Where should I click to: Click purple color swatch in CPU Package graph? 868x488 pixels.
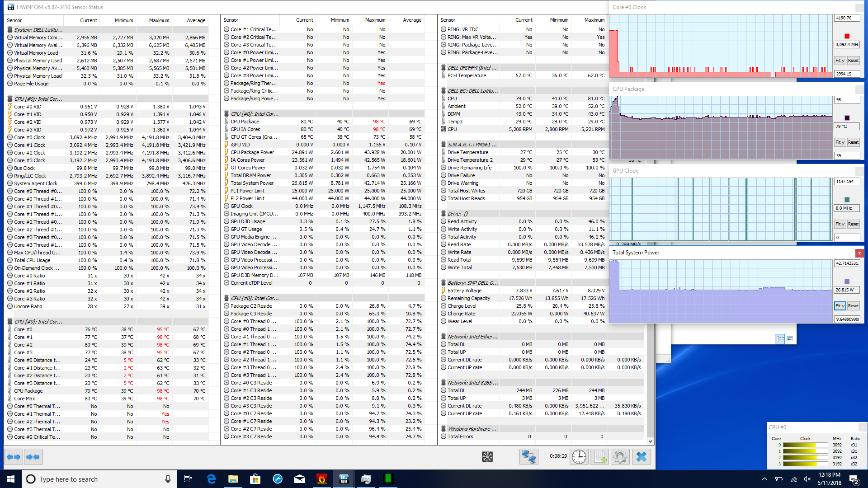click(847, 118)
